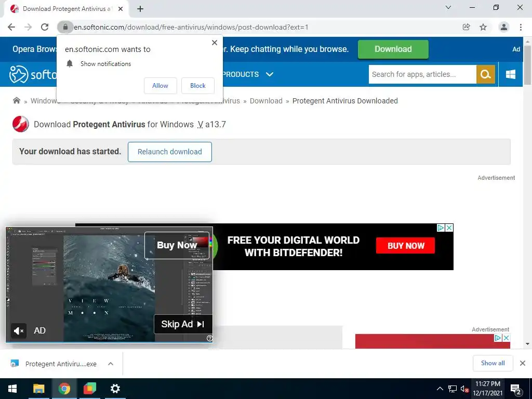Open the Download breadcrumb link
Viewport: 532px width, 399px height.
[x=266, y=101]
